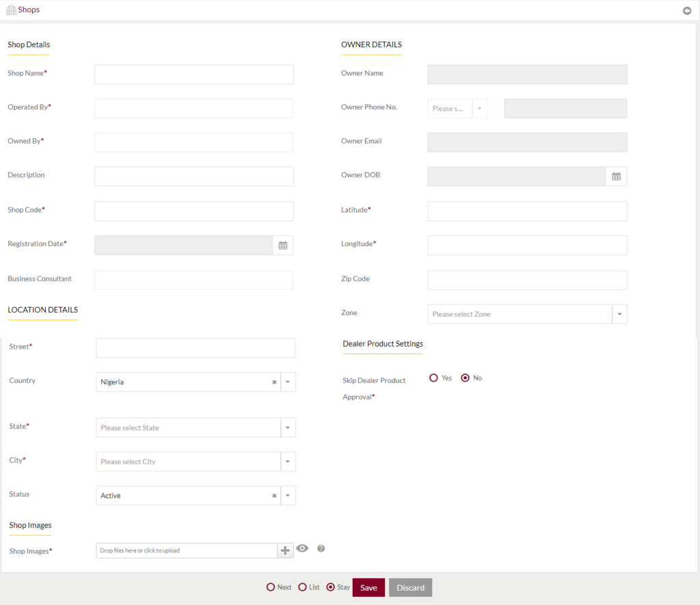The image size is (700, 605).
Task: Click the Shop Details section heading
Action: pos(29,44)
